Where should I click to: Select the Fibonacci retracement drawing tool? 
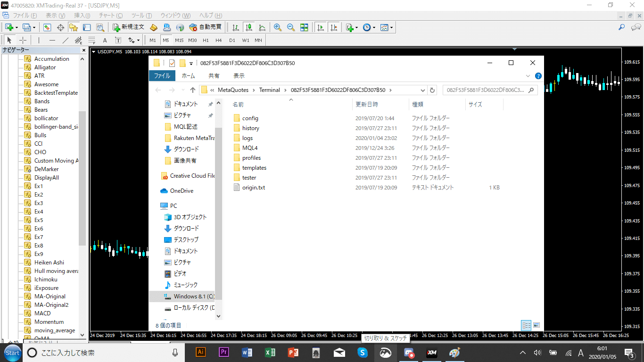(91, 40)
